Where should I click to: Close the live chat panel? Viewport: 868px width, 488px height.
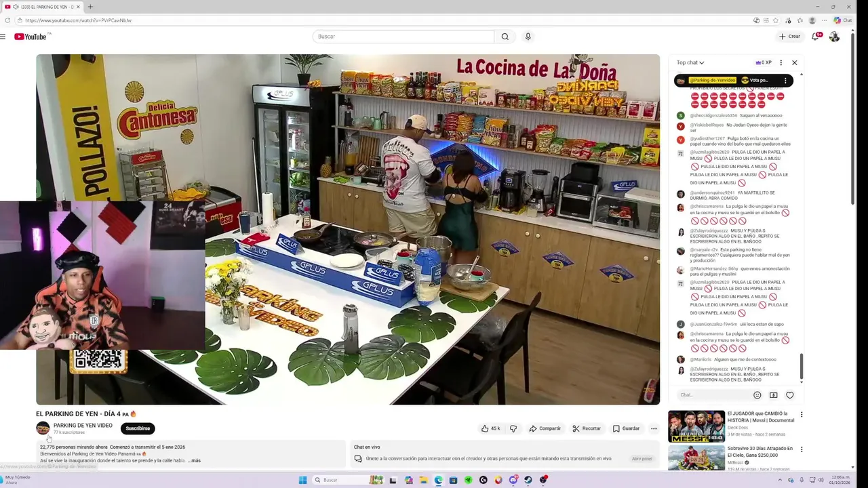pos(795,62)
